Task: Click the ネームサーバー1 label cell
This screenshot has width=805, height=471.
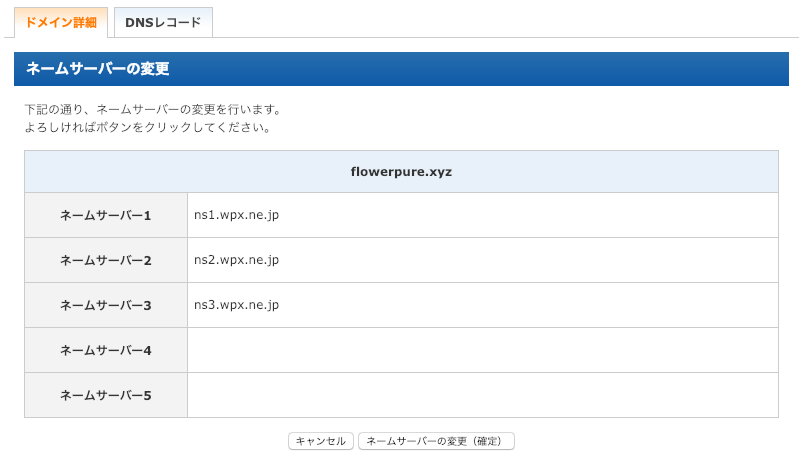Action: (x=106, y=215)
